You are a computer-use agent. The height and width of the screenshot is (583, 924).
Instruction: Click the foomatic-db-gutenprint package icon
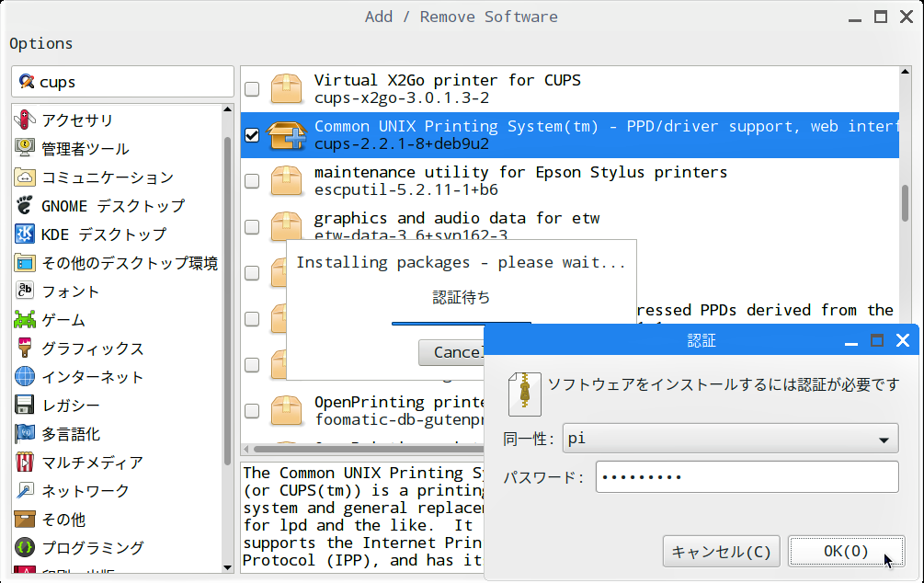tap(286, 410)
